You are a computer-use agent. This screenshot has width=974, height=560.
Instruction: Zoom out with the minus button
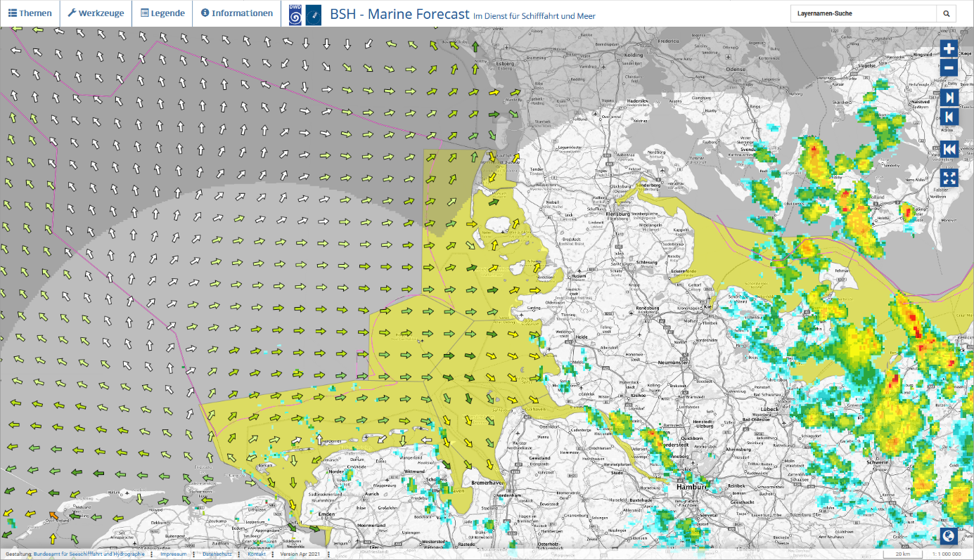[949, 68]
